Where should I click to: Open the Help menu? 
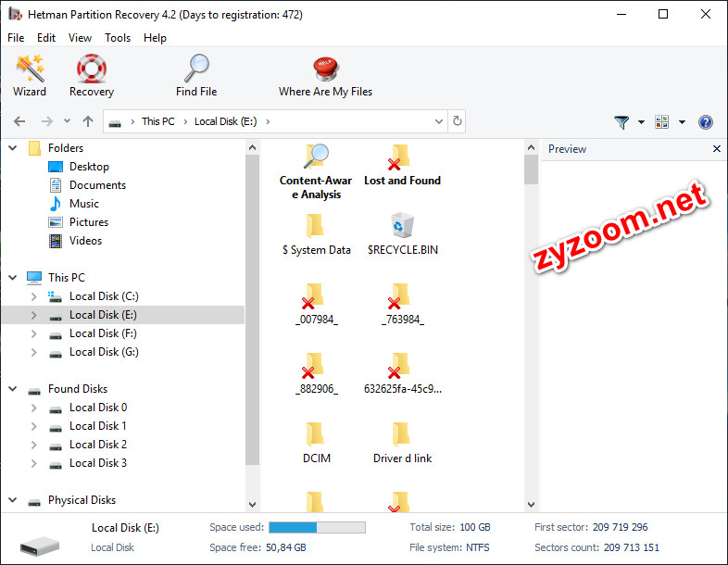point(155,38)
